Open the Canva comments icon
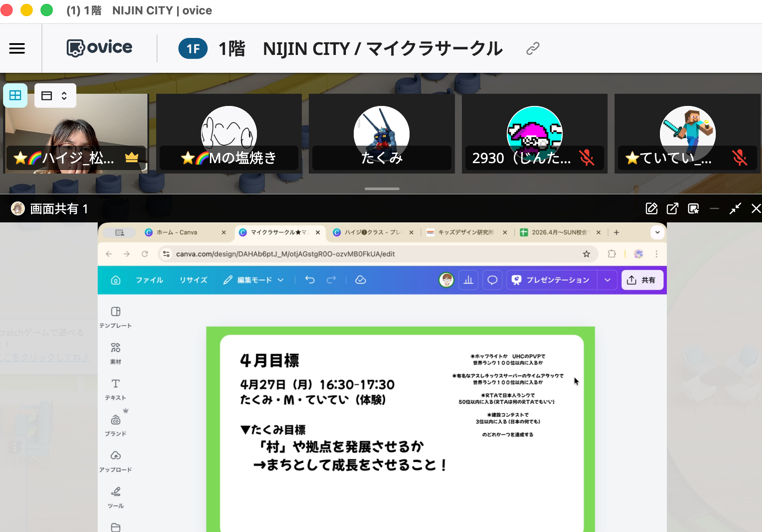This screenshot has width=762, height=532. click(x=492, y=280)
